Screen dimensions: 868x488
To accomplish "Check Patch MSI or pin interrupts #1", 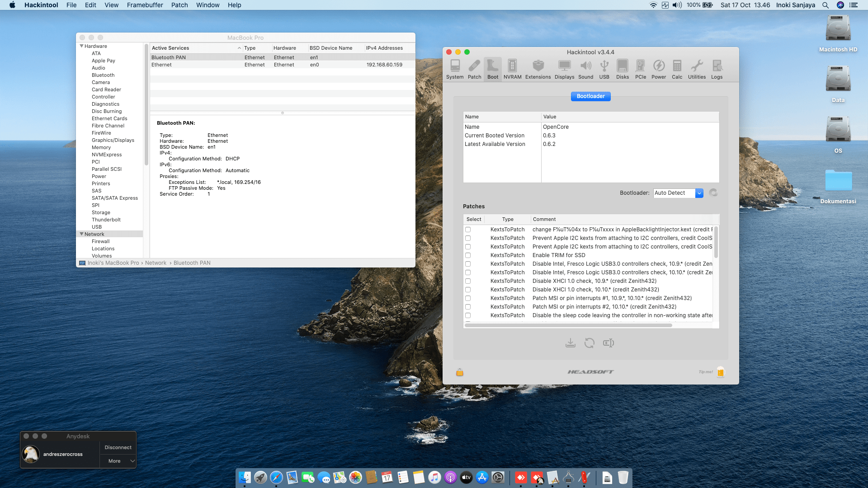I will tap(468, 298).
